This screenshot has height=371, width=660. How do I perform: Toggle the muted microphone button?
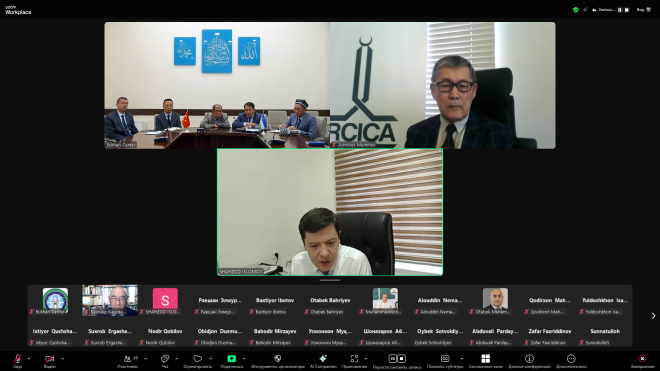[x=18, y=361]
